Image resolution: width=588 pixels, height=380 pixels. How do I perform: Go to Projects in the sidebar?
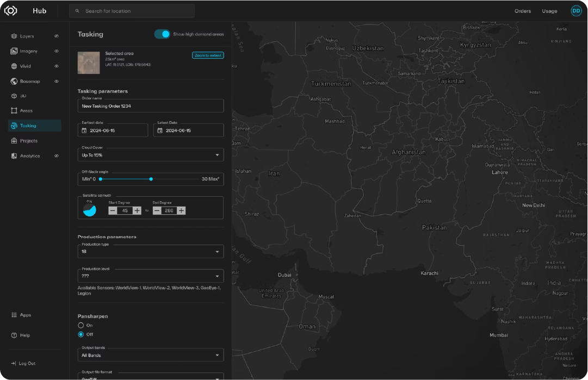pos(28,141)
